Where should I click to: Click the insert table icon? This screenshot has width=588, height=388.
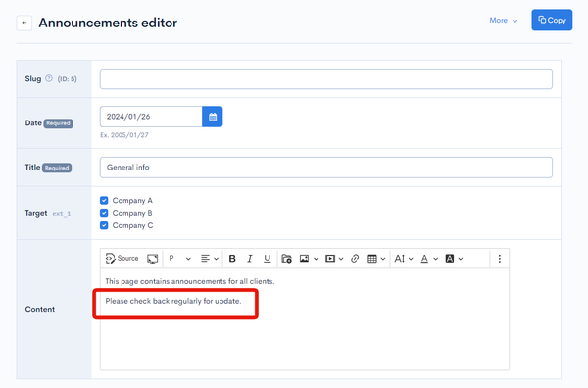tap(372, 259)
